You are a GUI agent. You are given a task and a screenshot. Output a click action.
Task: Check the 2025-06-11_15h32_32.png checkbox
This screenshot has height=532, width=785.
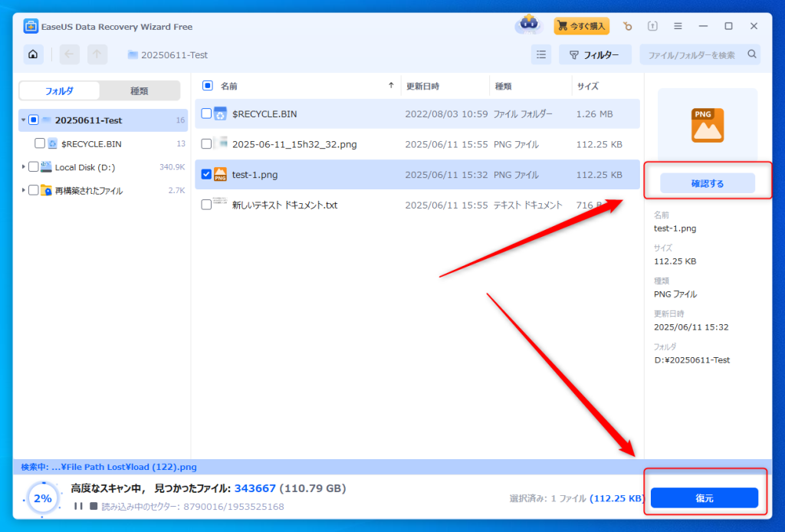[x=206, y=144]
